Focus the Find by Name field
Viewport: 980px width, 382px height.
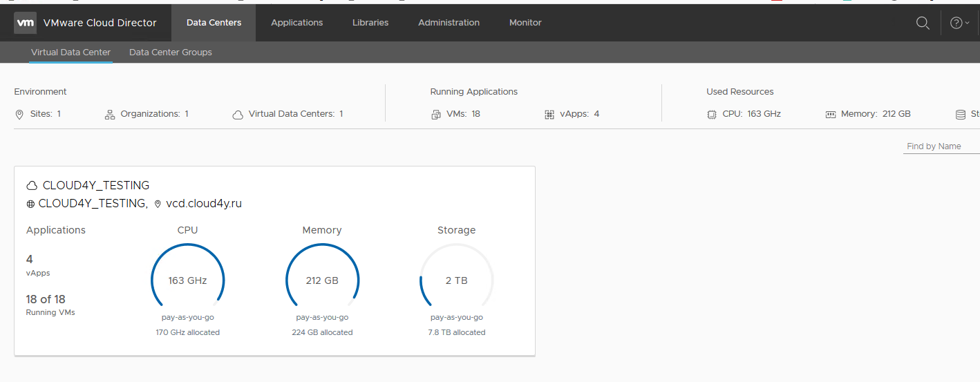pyautogui.click(x=941, y=146)
